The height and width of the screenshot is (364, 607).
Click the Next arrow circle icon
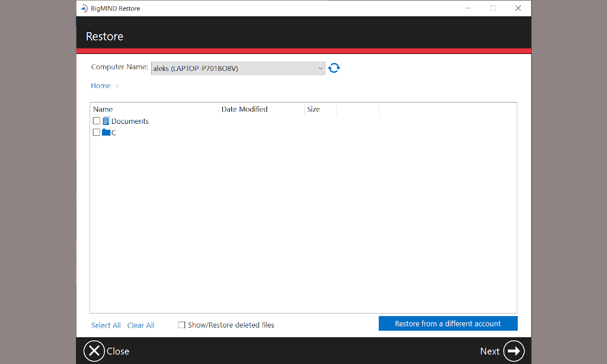click(x=514, y=351)
